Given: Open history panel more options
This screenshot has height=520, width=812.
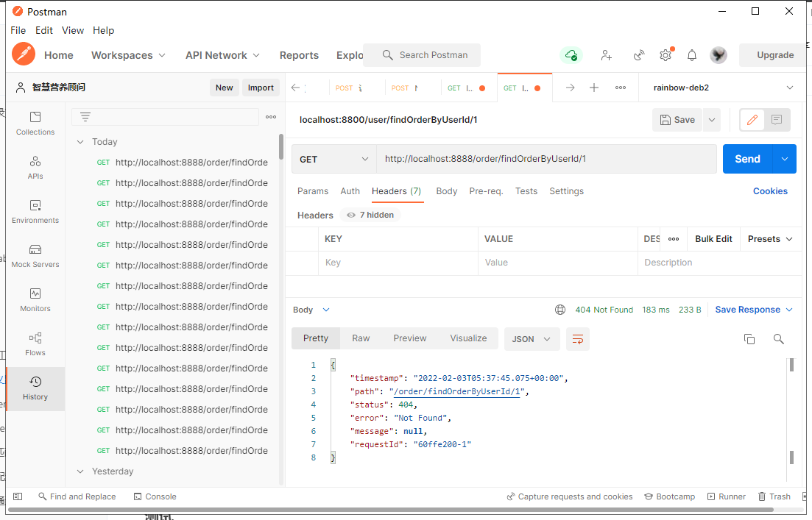Looking at the screenshot, I should tap(271, 117).
